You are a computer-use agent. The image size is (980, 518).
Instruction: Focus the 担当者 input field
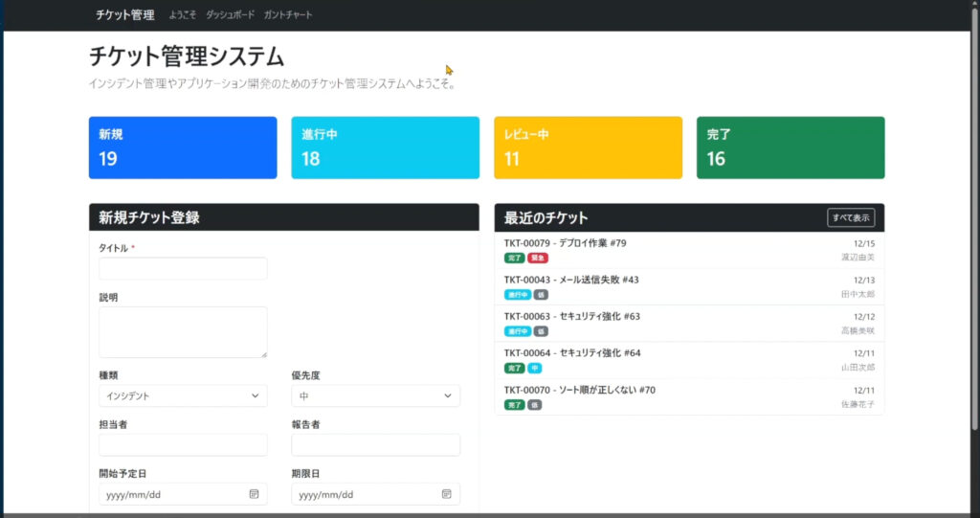(183, 445)
